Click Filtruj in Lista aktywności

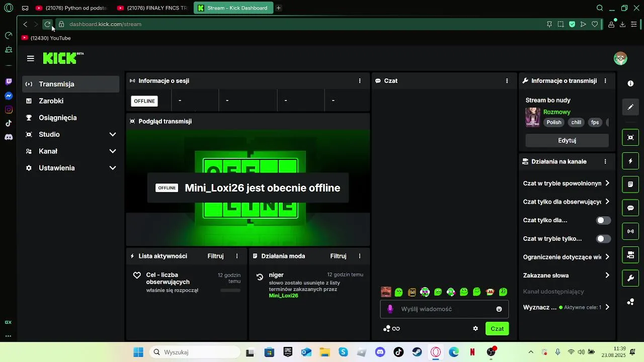[215, 256]
